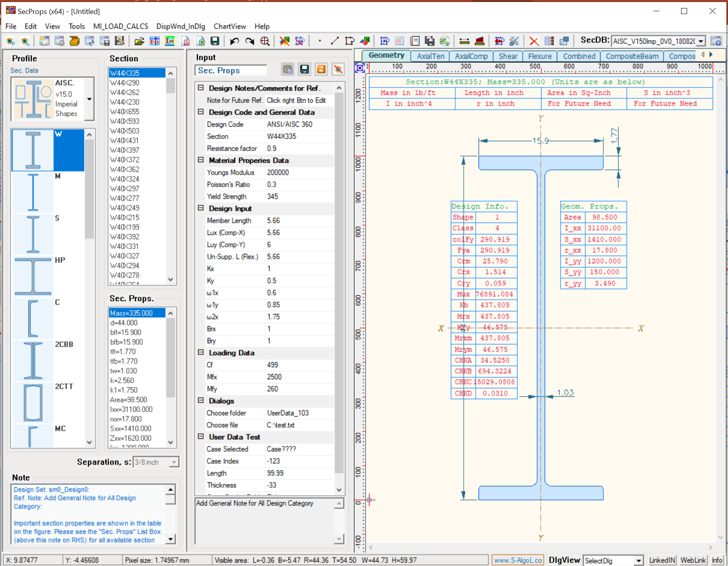Export to PDF using the toolbar icon
Viewport: 728px width, 566px height.
pyautogui.click(x=186, y=41)
